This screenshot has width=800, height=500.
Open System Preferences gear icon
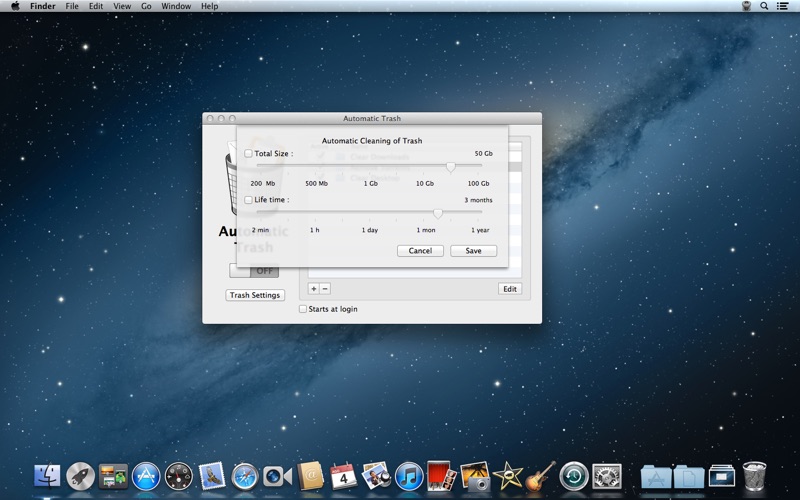607,477
